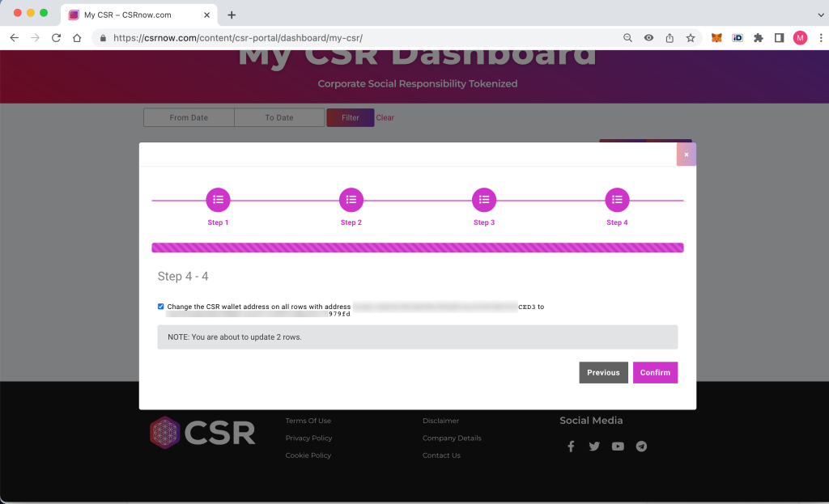Click the address bar URL
Image resolution: width=829 pixels, height=504 pixels.
pyautogui.click(x=238, y=38)
